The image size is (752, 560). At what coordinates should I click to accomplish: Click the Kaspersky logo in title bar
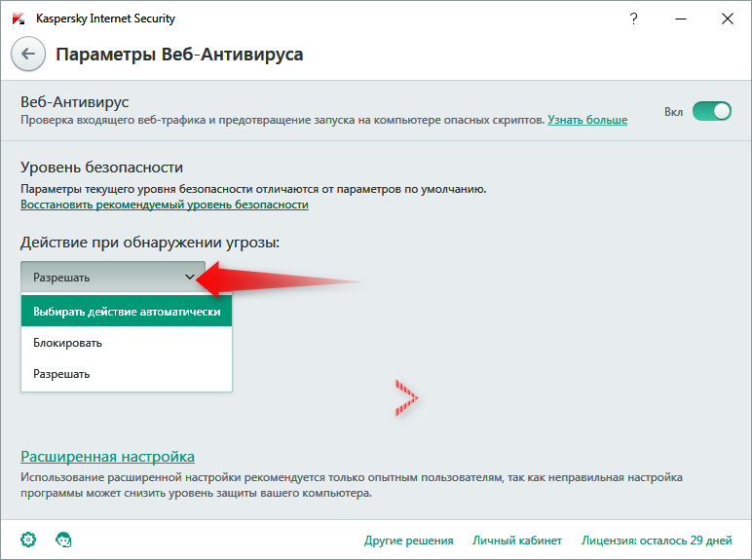pyautogui.click(x=19, y=19)
